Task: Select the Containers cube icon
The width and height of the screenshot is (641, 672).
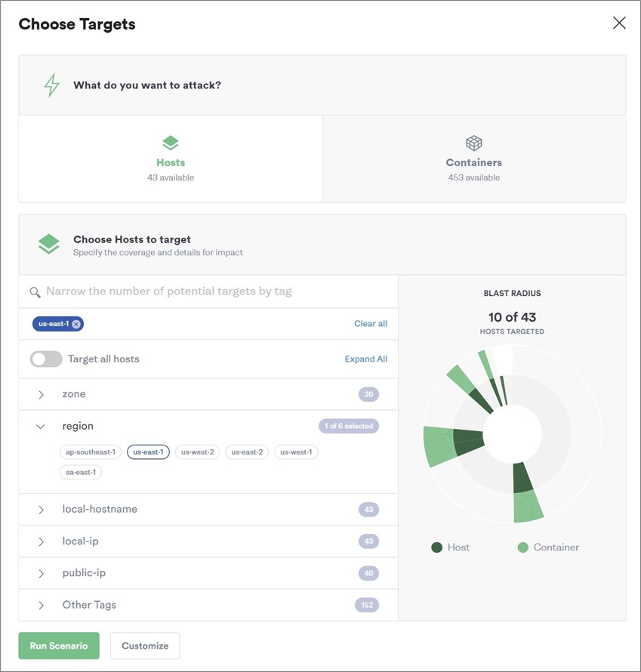Action: (x=474, y=143)
